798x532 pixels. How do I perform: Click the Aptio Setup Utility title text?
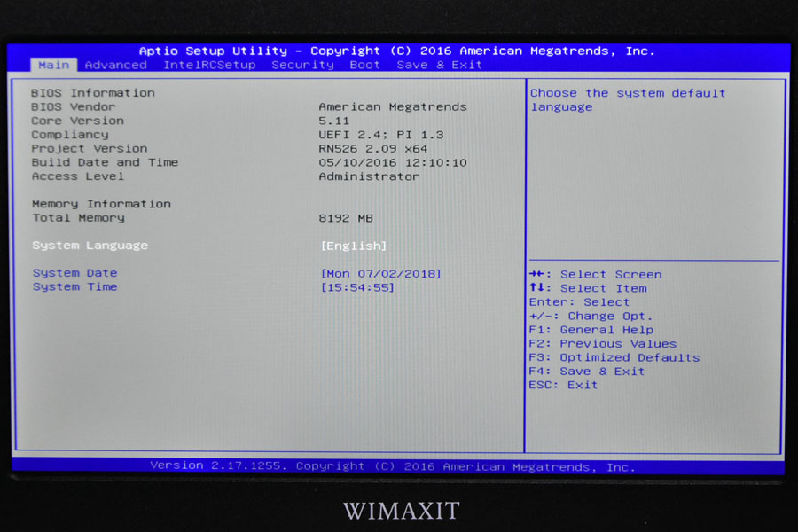[397, 51]
